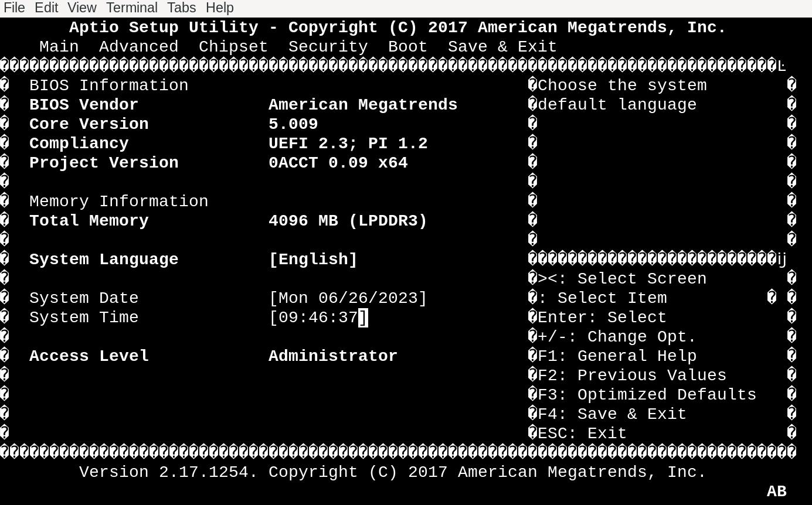Image resolution: width=812 pixels, height=505 pixels.
Task: Switch to the Security tab
Action: [x=328, y=47]
